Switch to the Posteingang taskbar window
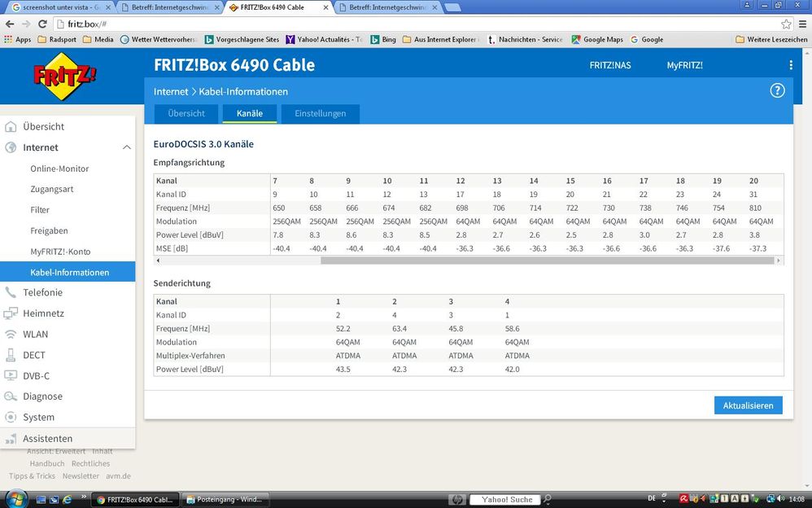The image size is (812, 508). (x=226, y=500)
